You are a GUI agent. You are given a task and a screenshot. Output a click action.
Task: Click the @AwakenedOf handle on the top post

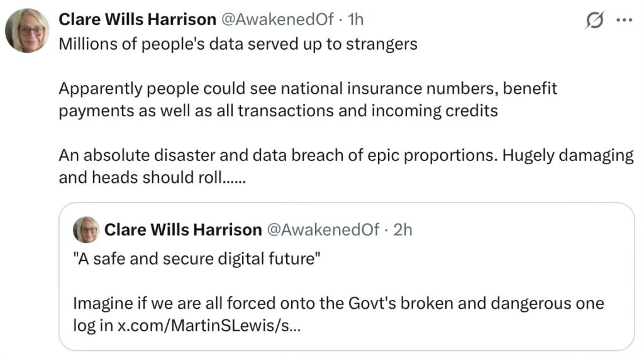click(277, 19)
